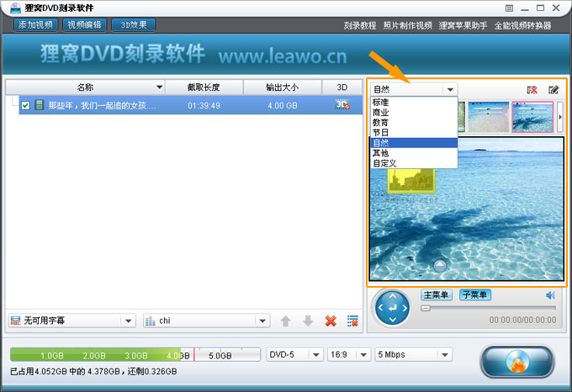Click the title bar menu icon
Screen dimensions: 572x392
tap(509, 8)
